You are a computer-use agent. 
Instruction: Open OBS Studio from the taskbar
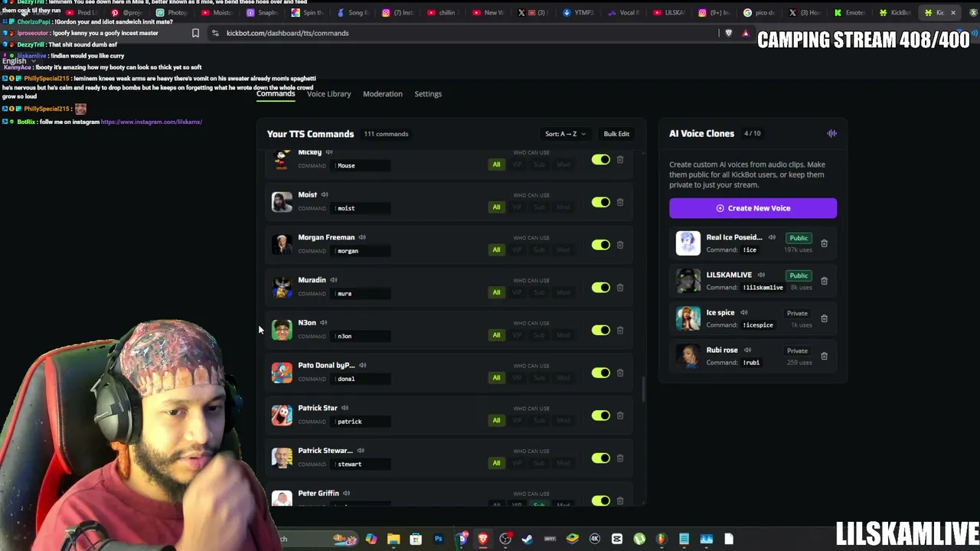(505, 539)
